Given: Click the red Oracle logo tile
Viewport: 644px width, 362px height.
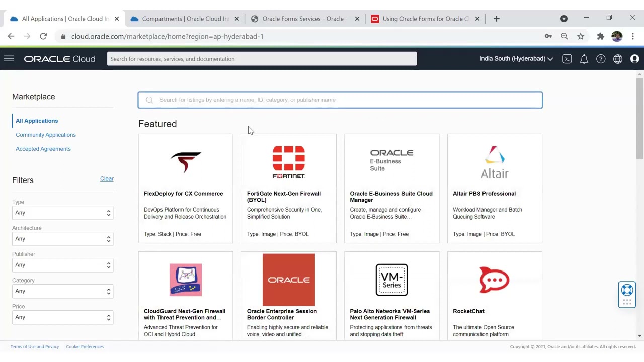Looking at the screenshot, I should [289, 280].
